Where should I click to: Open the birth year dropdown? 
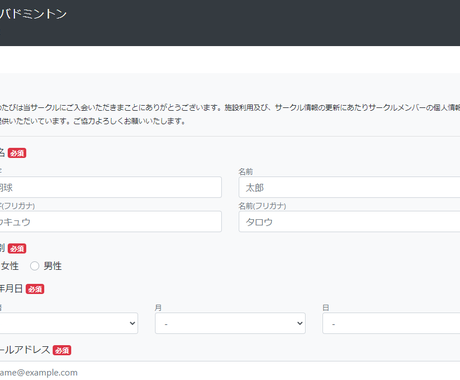(x=69, y=323)
